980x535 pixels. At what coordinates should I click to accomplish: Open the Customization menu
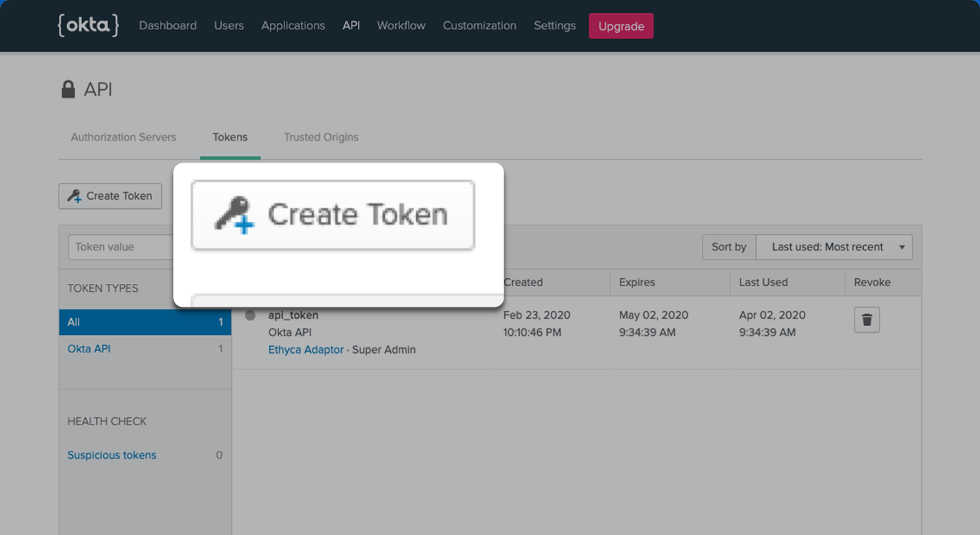pyautogui.click(x=479, y=26)
